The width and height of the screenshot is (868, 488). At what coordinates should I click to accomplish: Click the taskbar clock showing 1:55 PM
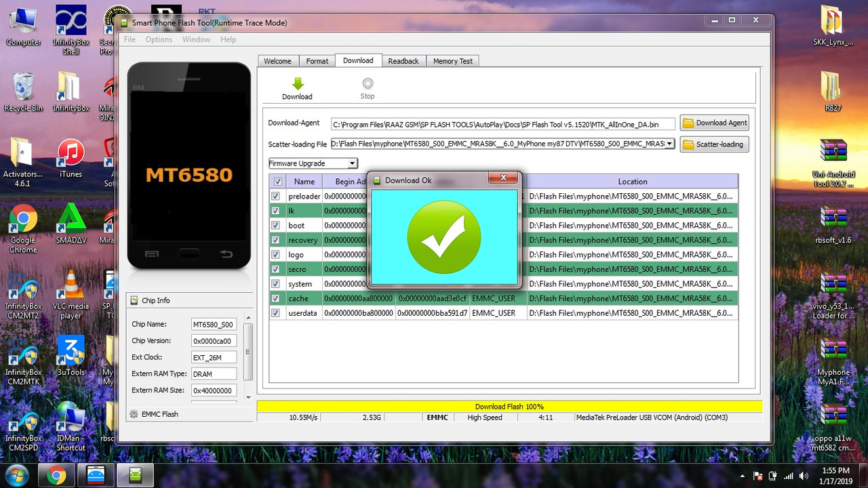coord(835,476)
